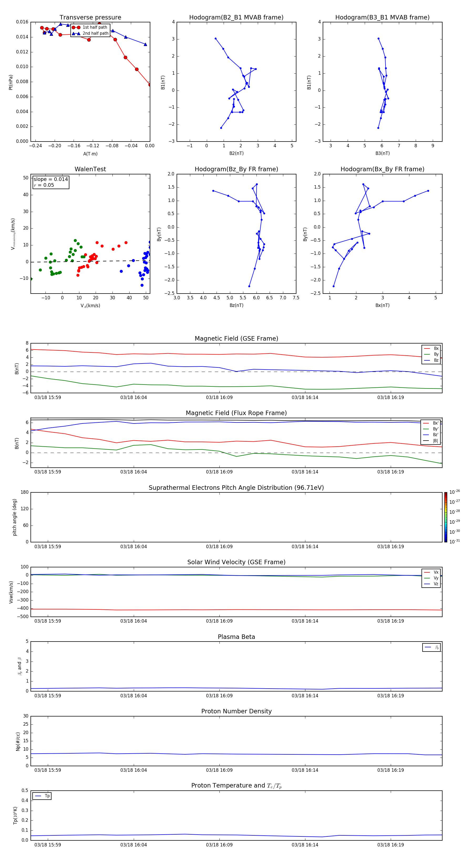This screenshot has height=868, width=473.
Task: Click the Transverse pressure plot title
Action: click(90, 18)
